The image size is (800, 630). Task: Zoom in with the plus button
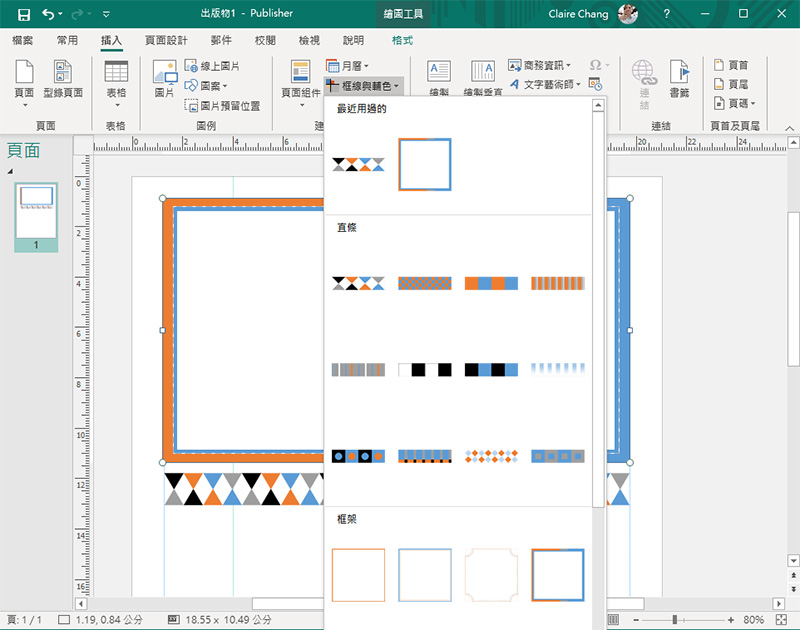(x=731, y=620)
